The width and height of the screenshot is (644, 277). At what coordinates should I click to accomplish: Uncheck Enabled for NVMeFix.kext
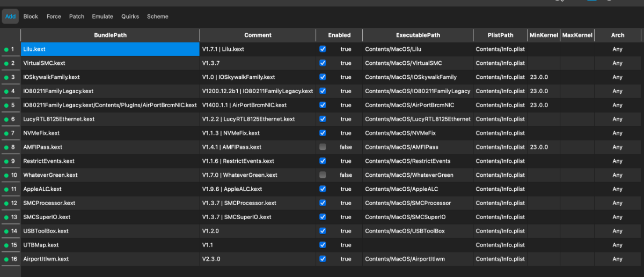coord(323,133)
